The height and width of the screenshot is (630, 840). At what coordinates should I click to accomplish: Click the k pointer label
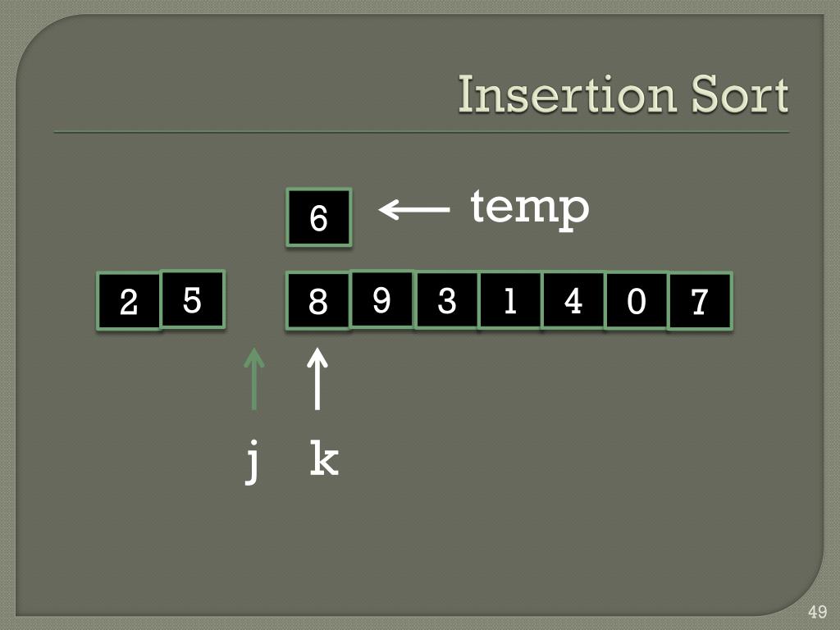pos(324,458)
